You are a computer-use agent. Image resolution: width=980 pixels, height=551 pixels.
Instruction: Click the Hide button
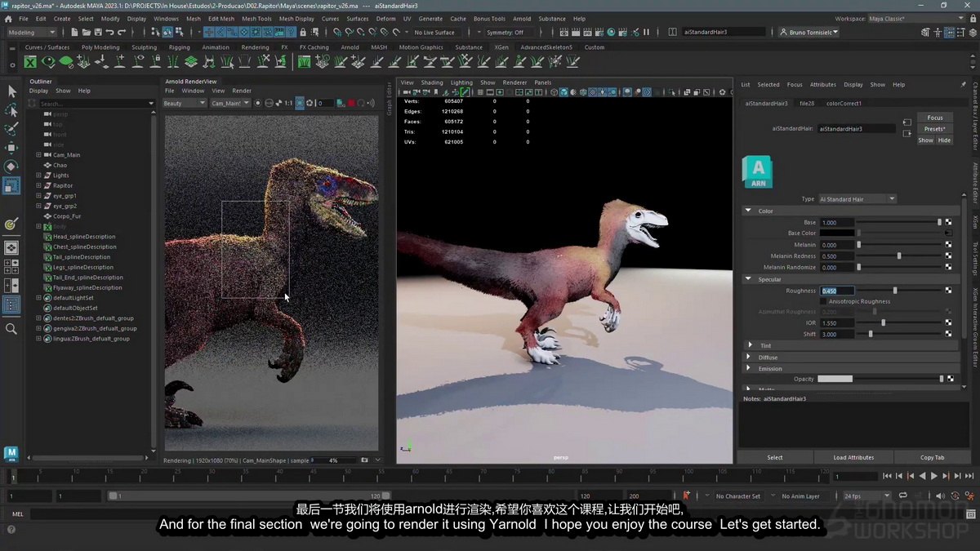[x=944, y=140]
